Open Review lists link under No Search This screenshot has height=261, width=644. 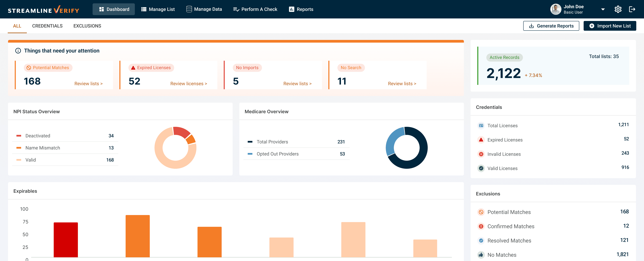(x=402, y=84)
